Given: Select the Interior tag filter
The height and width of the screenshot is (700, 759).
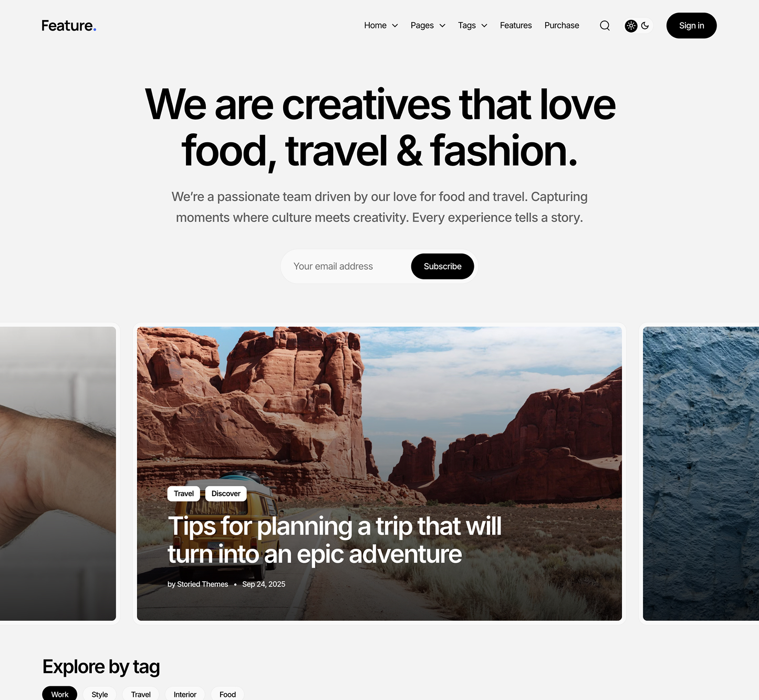Looking at the screenshot, I should pyautogui.click(x=185, y=694).
